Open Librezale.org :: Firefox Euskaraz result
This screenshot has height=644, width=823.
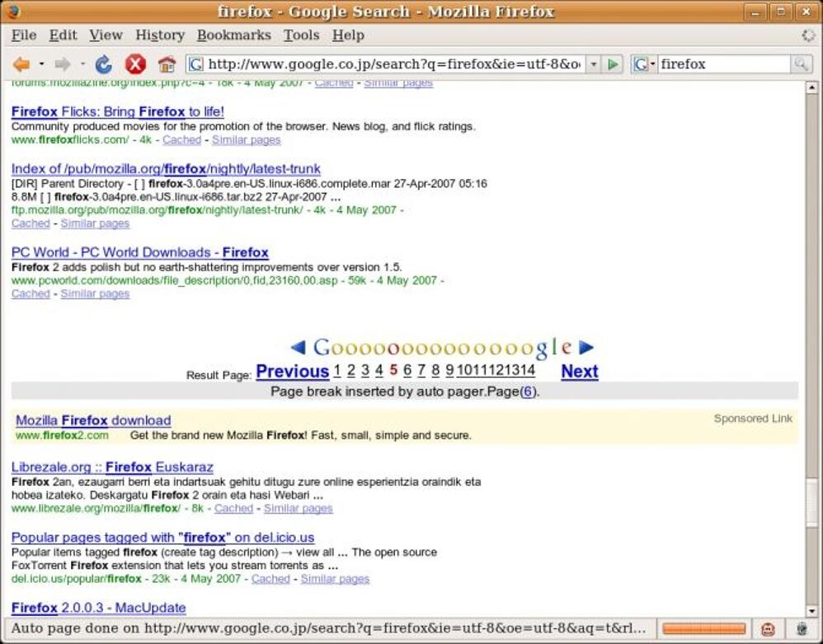(x=112, y=467)
